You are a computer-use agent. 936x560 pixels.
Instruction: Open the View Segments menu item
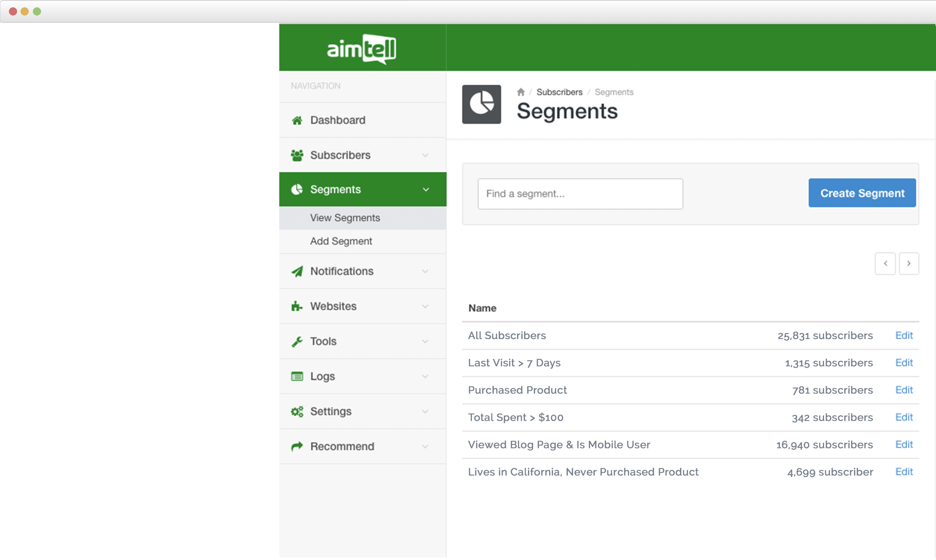(x=345, y=218)
